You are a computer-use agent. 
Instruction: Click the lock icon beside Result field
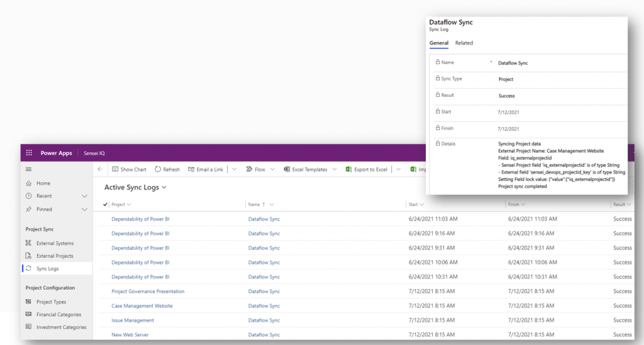[x=438, y=94]
